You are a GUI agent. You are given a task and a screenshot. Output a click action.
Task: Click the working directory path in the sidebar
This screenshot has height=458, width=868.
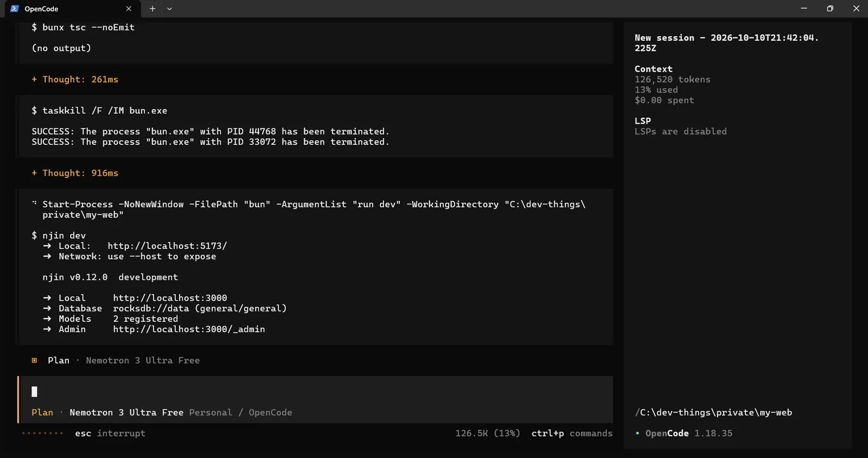pos(713,412)
